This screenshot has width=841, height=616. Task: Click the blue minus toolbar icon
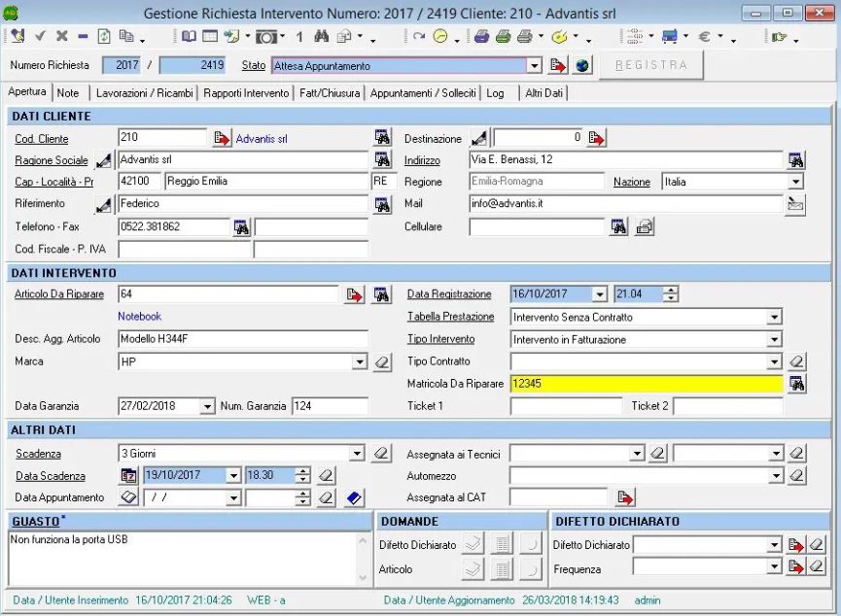83,37
